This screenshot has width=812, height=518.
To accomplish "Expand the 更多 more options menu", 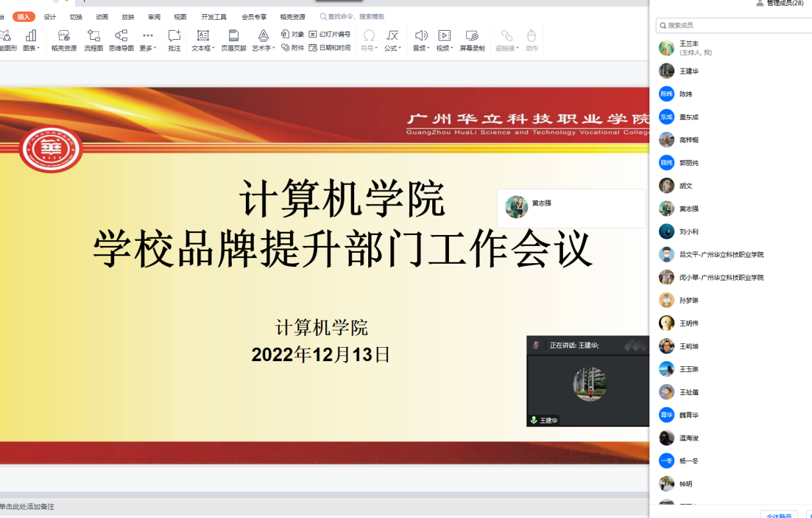I will [x=148, y=40].
